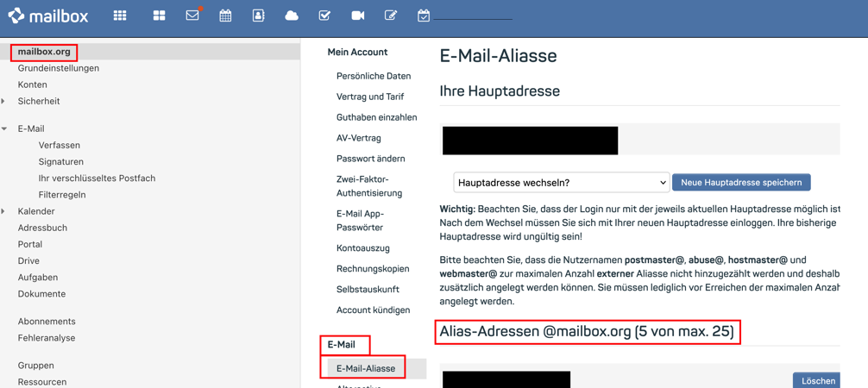Select Filterregeln in settings tree
This screenshot has width=868, height=388.
click(62, 195)
